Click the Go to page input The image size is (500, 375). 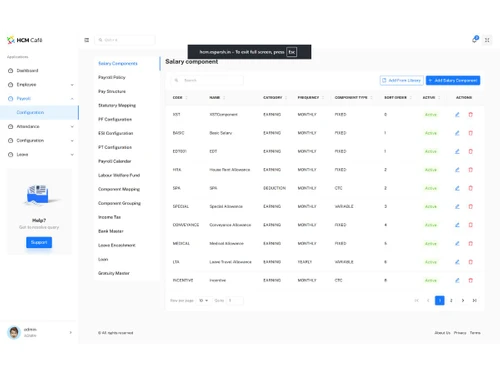coord(235,301)
